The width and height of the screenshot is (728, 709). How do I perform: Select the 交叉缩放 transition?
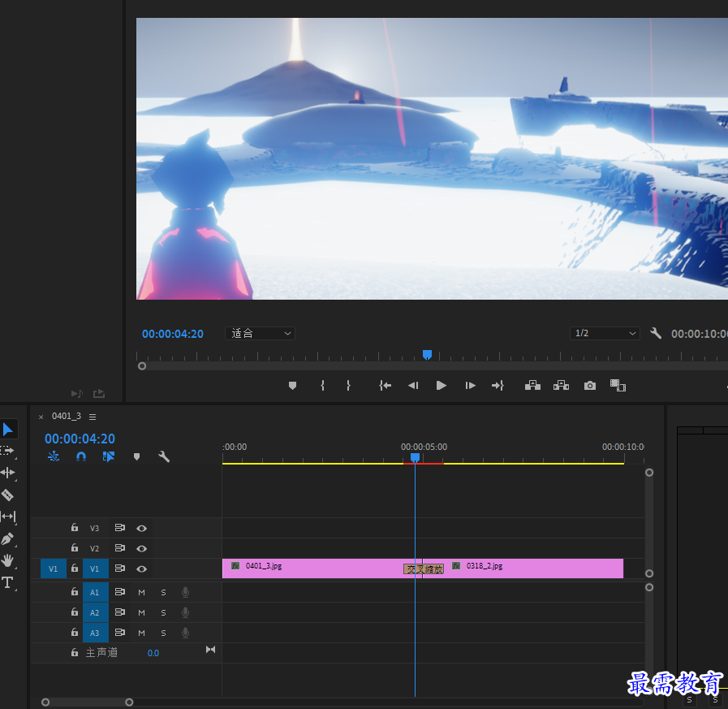[x=424, y=569]
